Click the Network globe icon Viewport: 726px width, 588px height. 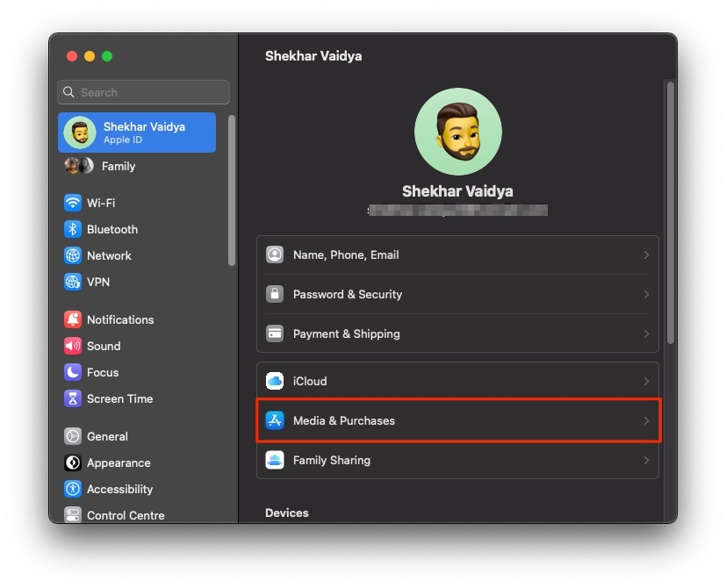click(x=73, y=255)
